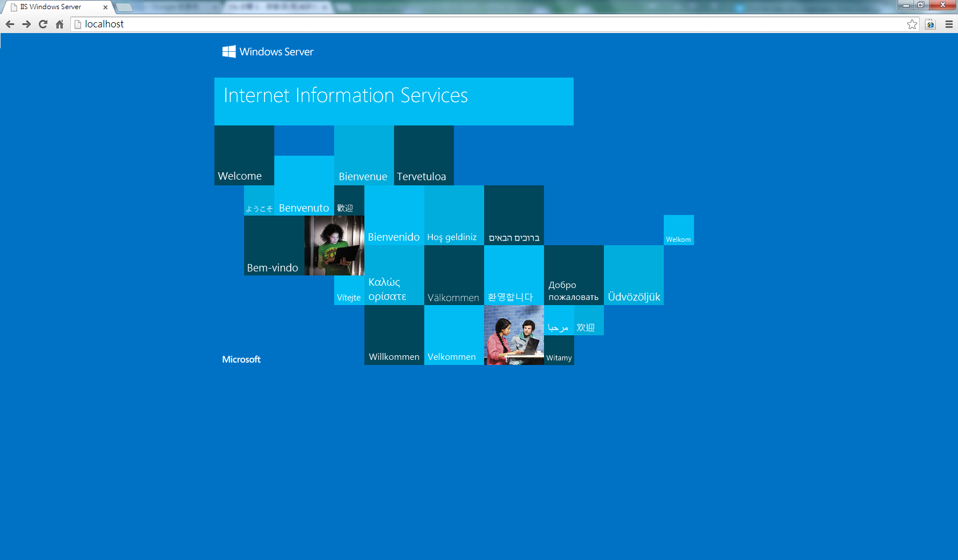Click the Windows Server title text
The image size is (958, 560).
click(277, 51)
